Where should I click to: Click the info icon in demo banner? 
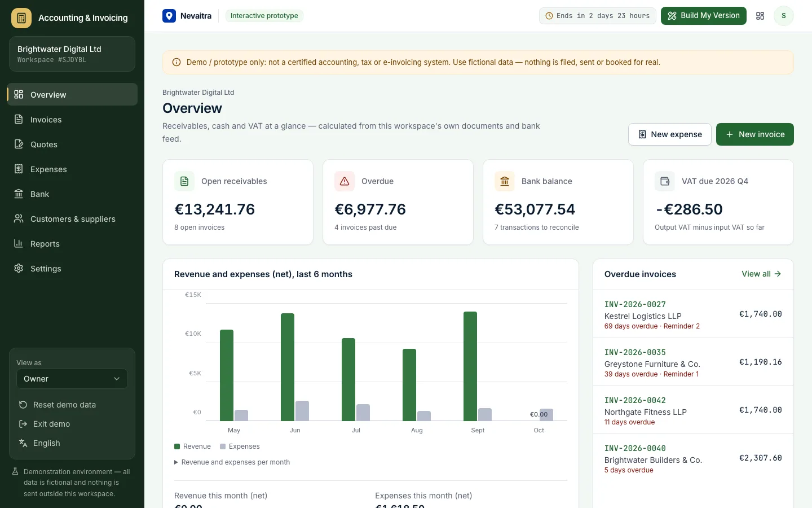coord(176,63)
